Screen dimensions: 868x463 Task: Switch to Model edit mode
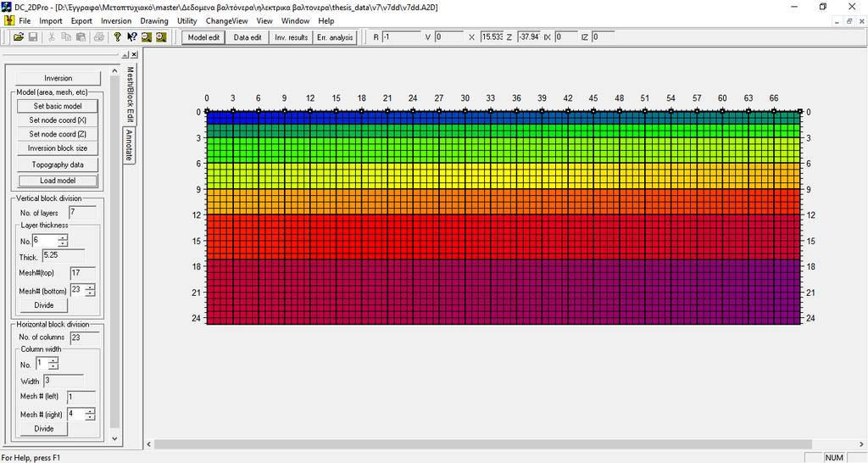click(203, 37)
